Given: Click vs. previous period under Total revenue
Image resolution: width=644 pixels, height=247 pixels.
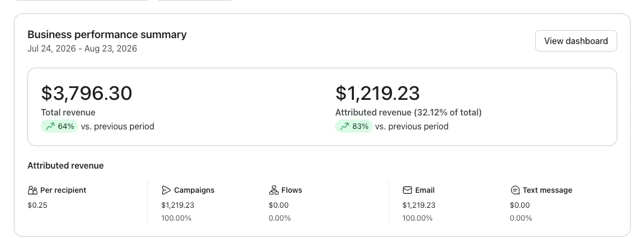Looking at the screenshot, I should tap(117, 127).
